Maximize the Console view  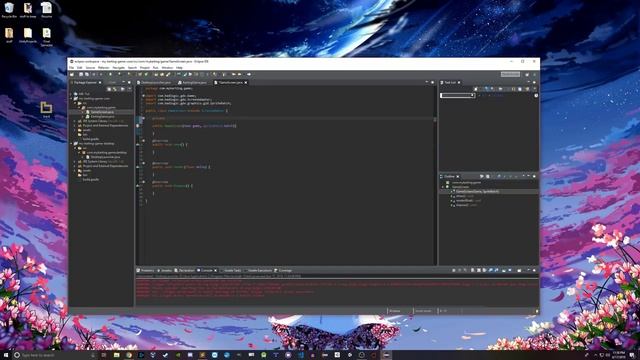point(534,270)
